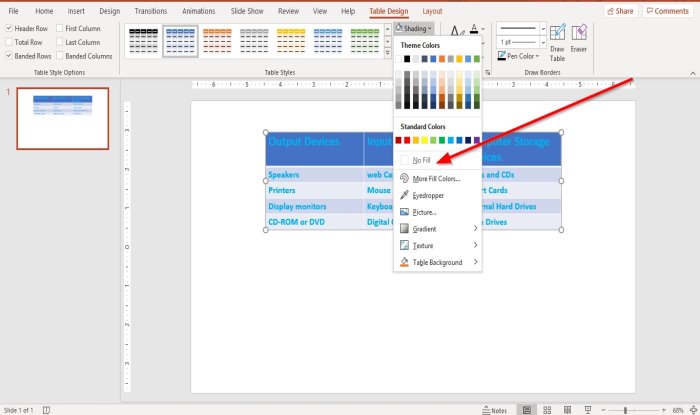700x415 pixels.
Task: Click zoom out minus button
Action: point(604,410)
